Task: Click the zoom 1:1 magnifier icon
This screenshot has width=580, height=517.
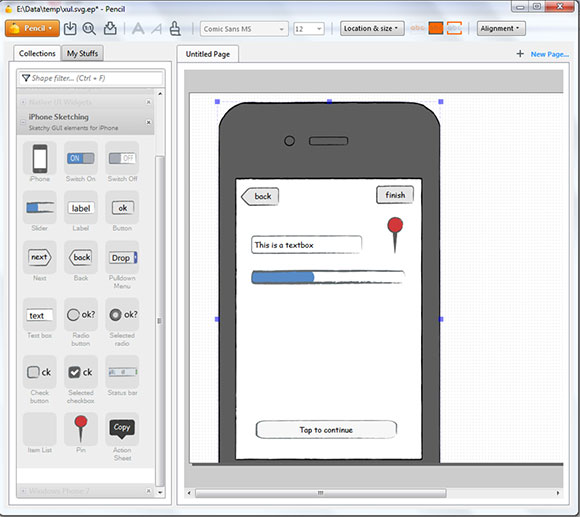Action: 89,28
